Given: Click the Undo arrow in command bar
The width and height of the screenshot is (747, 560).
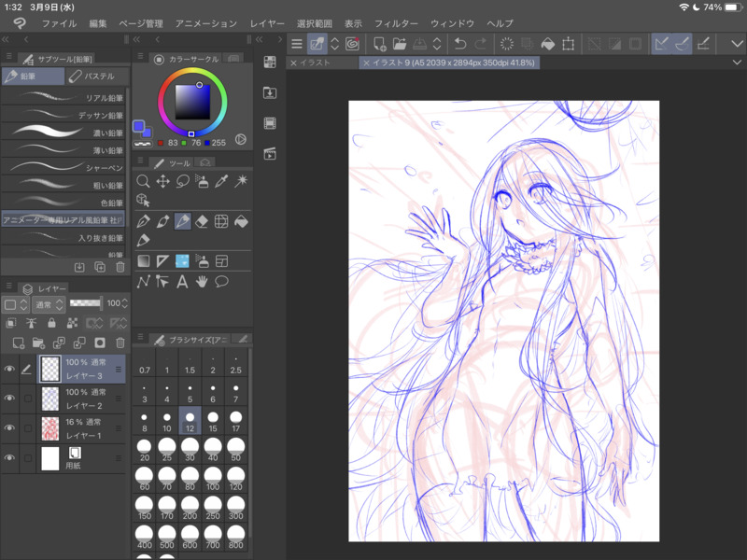Looking at the screenshot, I should point(459,43).
